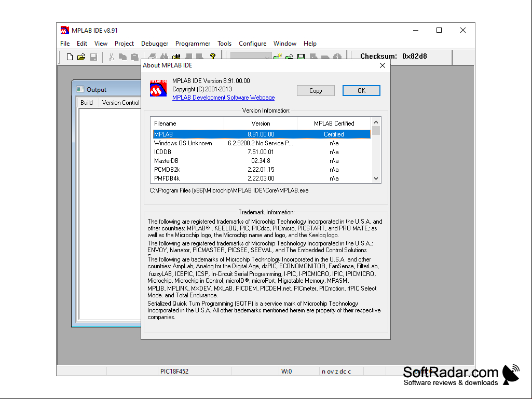Screen dimensions: 532x399
Task: Open the View menu
Action: pos(101,44)
